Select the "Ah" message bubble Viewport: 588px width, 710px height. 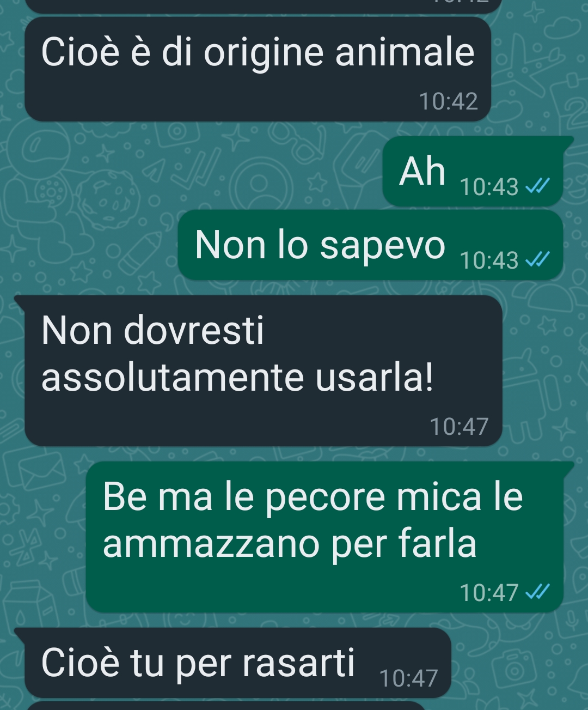click(x=473, y=171)
